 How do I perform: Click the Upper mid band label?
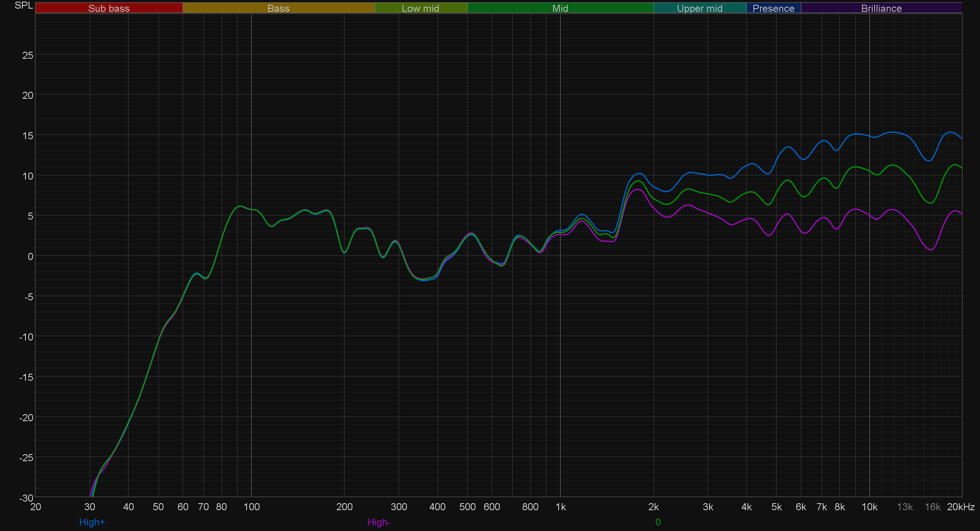tap(699, 8)
